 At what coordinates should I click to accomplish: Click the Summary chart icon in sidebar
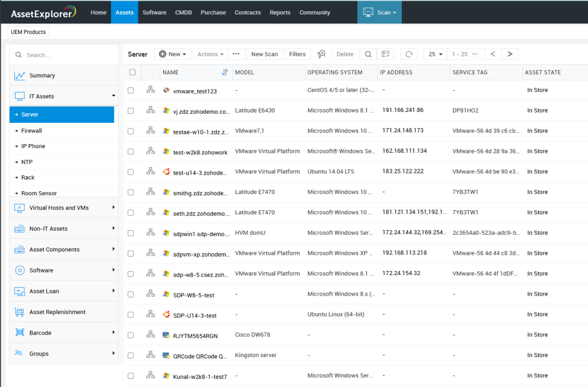pyautogui.click(x=20, y=76)
